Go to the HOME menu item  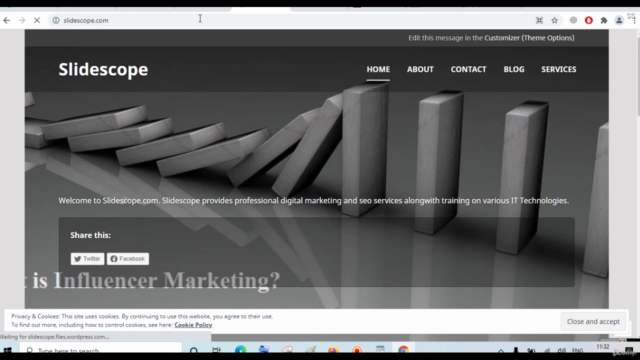[378, 69]
